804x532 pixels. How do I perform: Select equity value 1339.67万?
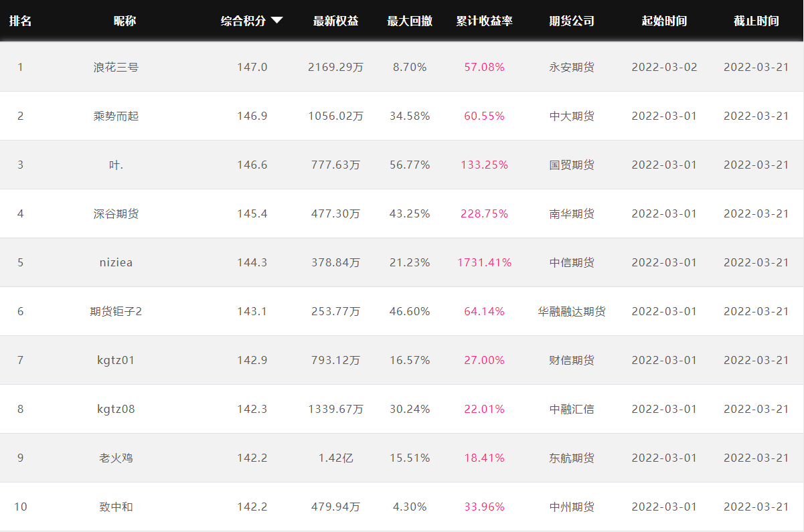tap(336, 409)
